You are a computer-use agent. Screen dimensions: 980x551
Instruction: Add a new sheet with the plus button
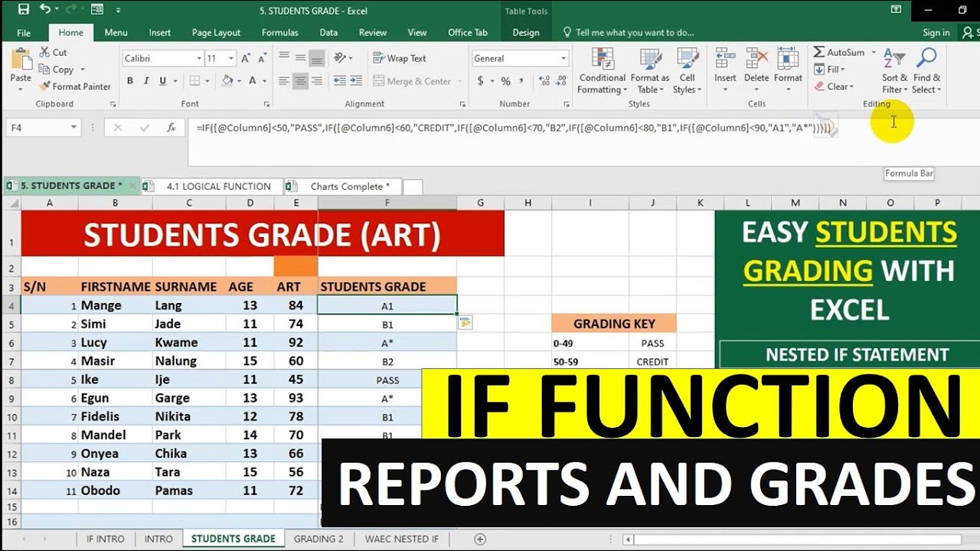(x=480, y=539)
